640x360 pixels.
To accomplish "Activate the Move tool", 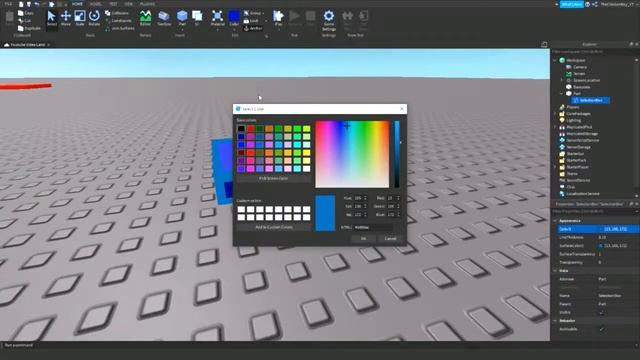I will click(66, 18).
